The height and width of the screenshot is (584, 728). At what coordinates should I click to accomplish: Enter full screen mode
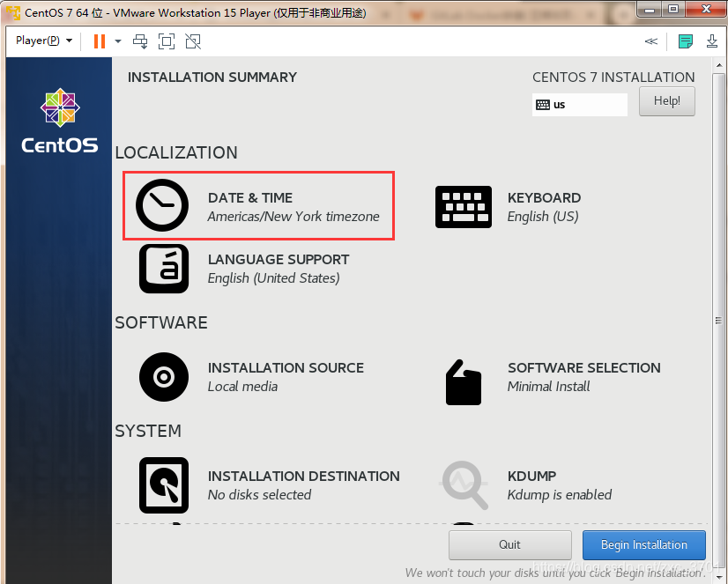[167, 41]
